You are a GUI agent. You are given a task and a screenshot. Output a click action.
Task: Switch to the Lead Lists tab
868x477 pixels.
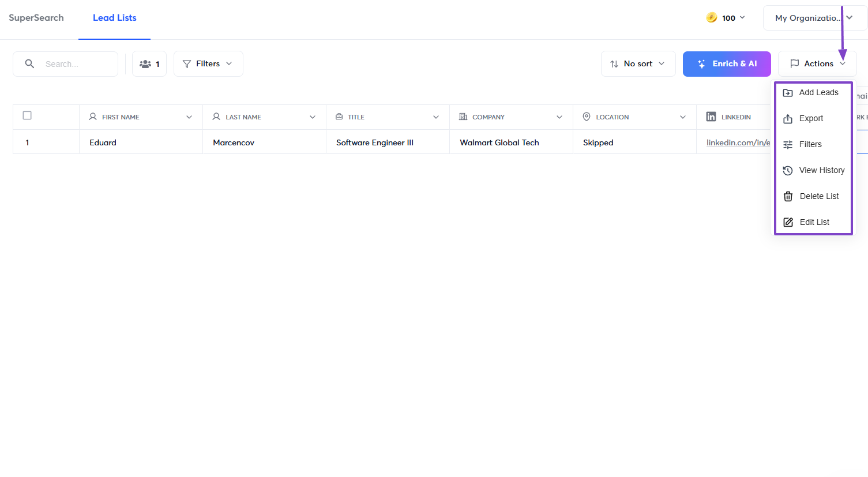[115, 18]
